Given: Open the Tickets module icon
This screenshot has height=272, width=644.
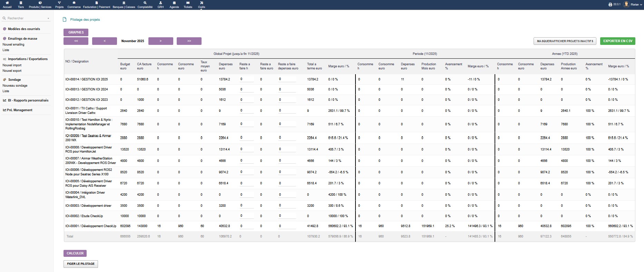Looking at the screenshot, I should point(188,3).
